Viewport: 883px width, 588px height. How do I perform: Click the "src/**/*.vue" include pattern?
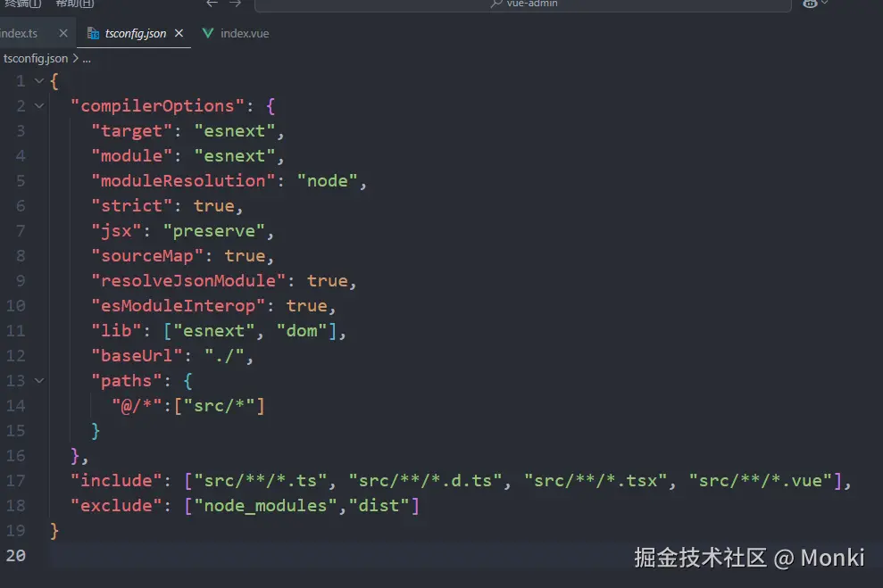point(760,481)
